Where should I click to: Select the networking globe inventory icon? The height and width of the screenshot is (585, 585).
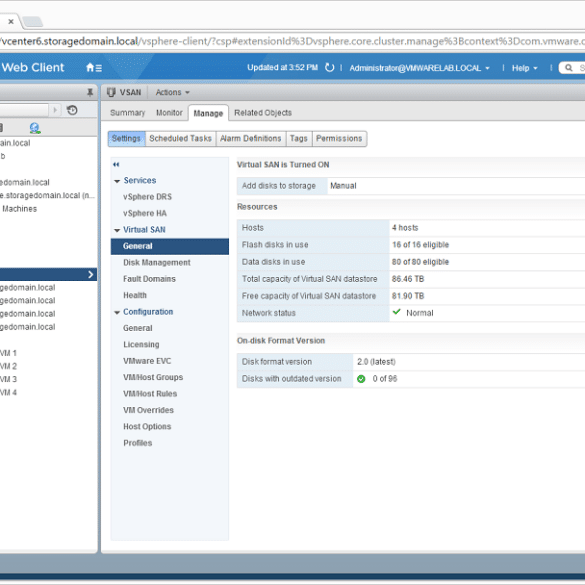pyautogui.click(x=35, y=128)
